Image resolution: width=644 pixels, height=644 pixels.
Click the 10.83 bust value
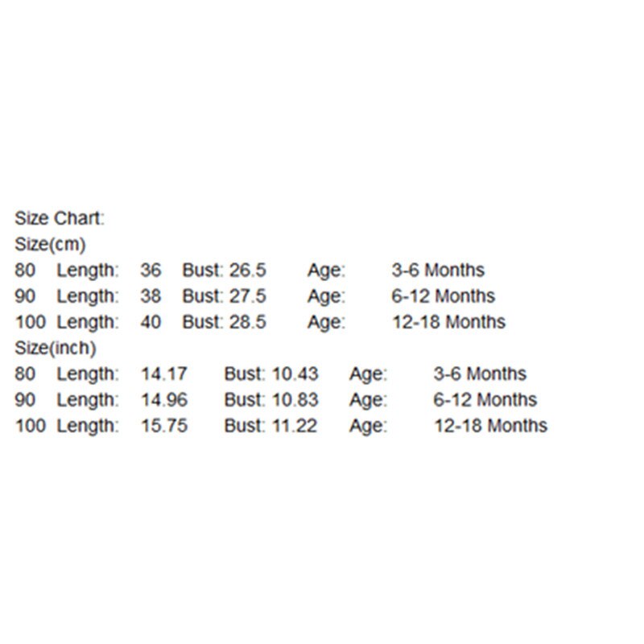pos(295,400)
